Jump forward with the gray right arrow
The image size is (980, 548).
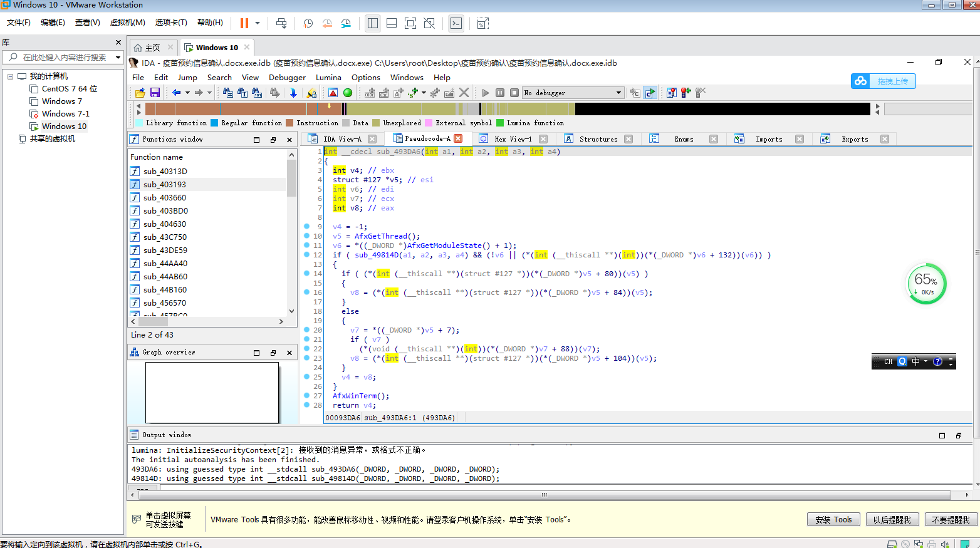click(x=199, y=93)
